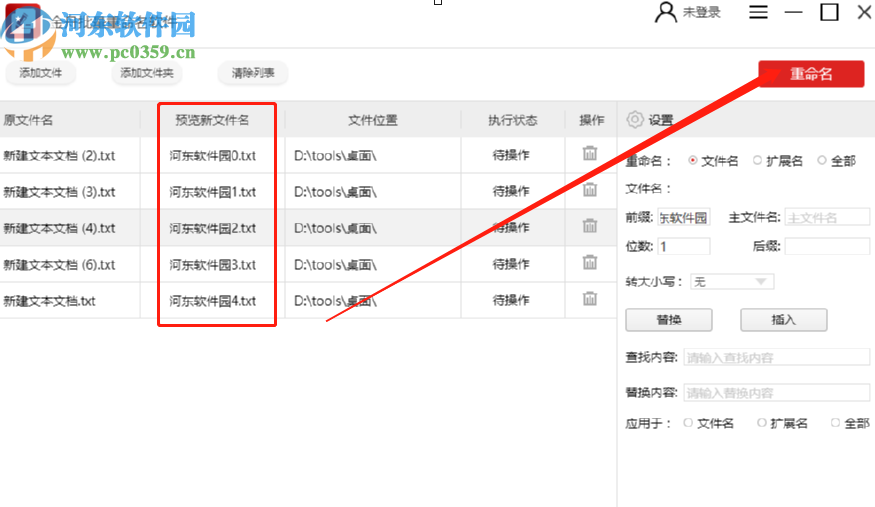Screen dimensions: 875x507
Task: Select the 新建文本文档 (2).txt file name
Action: click(x=59, y=156)
